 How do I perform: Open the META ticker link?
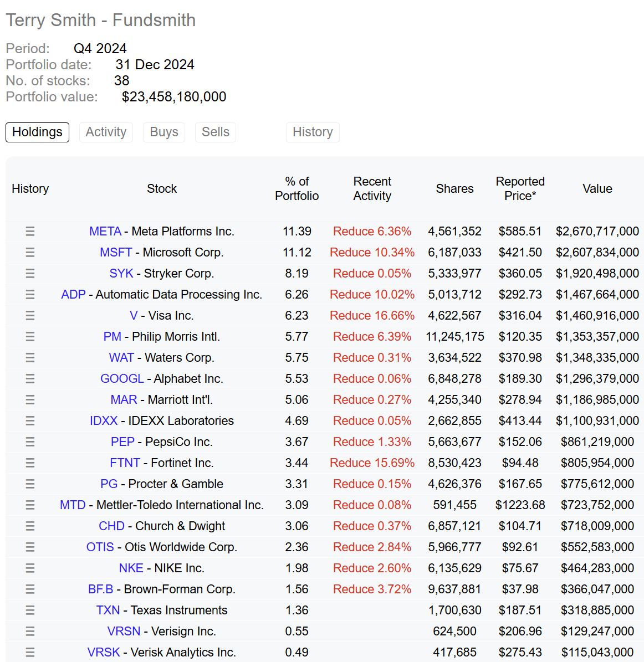point(105,232)
